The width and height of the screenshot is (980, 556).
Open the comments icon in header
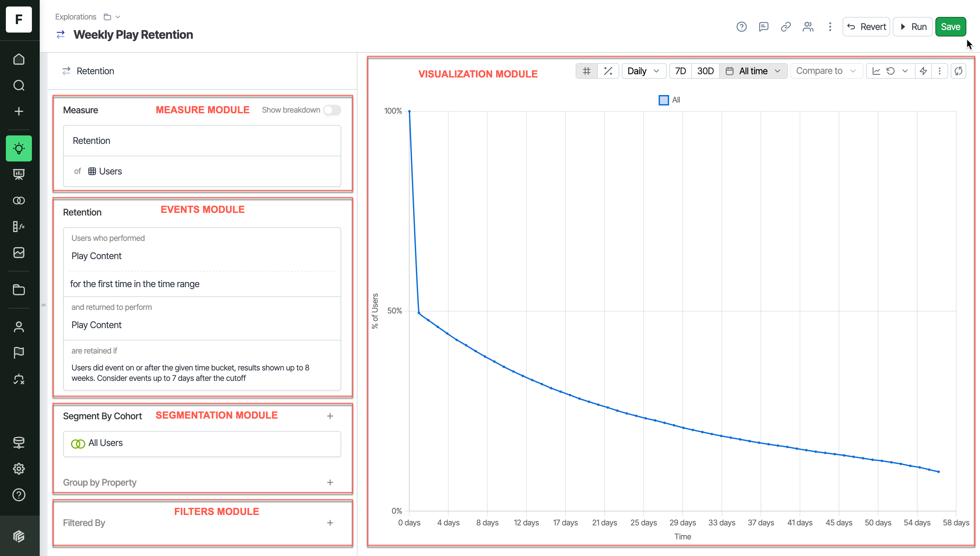click(763, 27)
